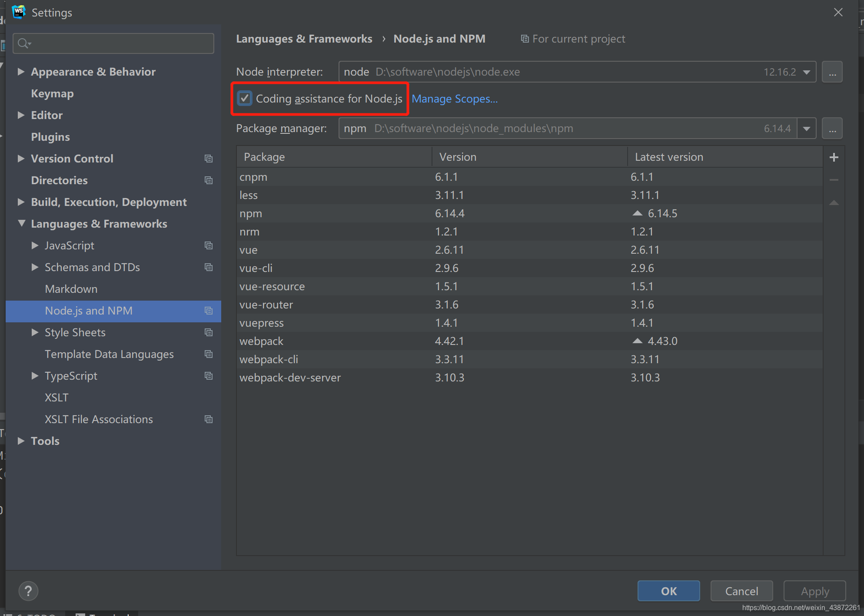
Task: Collapse the Languages & Frameworks section
Action: 21,223
